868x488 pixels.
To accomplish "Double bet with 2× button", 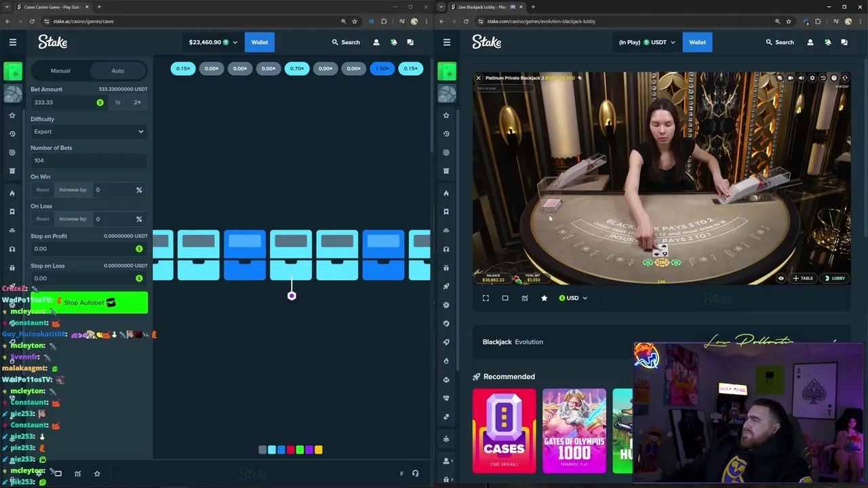I will pyautogui.click(x=137, y=102).
